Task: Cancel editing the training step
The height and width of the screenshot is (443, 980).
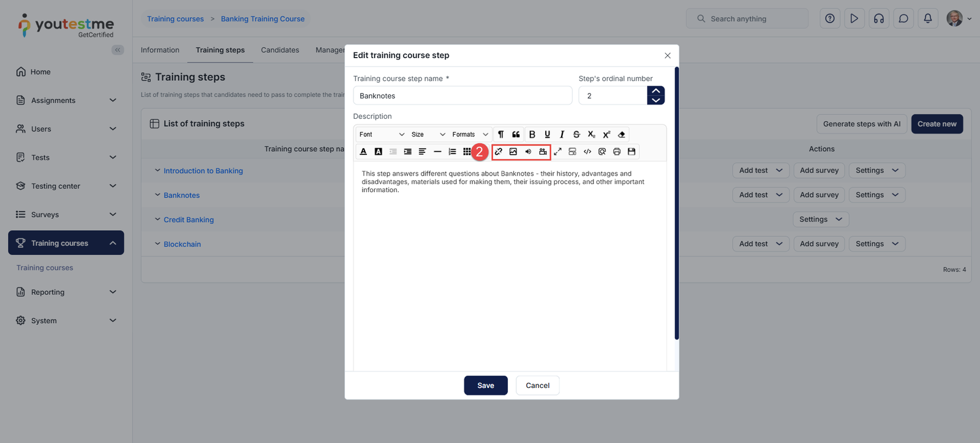Action: [537, 385]
